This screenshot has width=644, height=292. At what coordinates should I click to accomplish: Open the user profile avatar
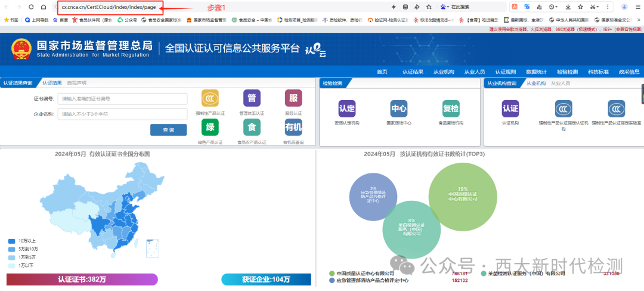[x=624, y=7]
